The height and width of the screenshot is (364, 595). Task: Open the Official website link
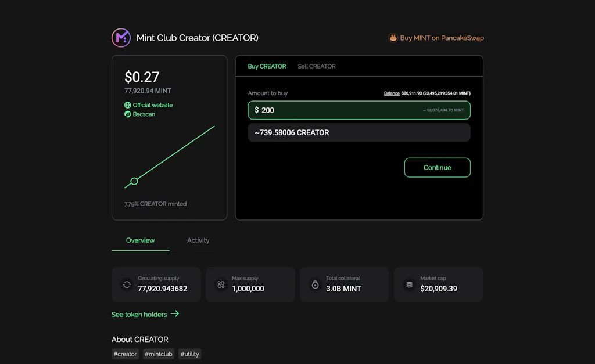(153, 105)
